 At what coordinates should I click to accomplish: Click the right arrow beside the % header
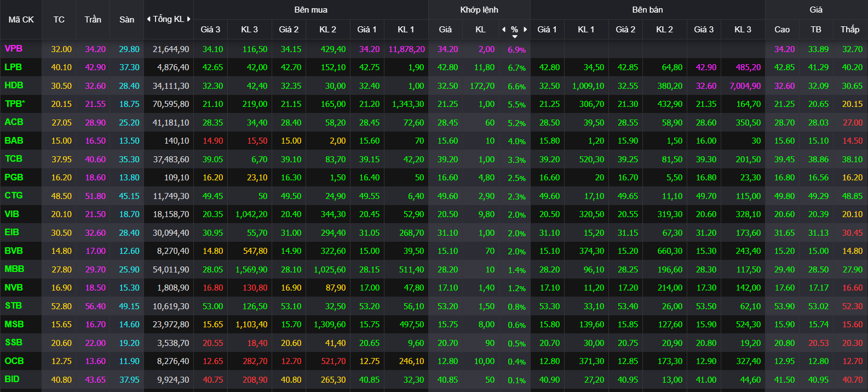(525, 30)
